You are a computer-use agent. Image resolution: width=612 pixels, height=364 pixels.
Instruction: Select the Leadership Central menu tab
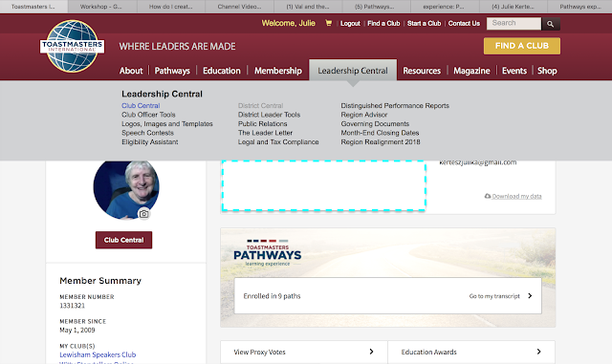(353, 71)
